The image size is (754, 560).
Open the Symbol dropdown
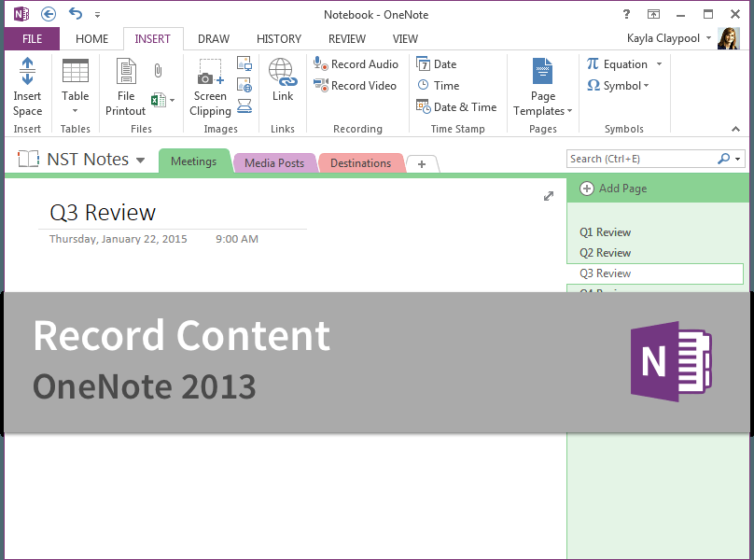pyautogui.click(x=618, y=86)
